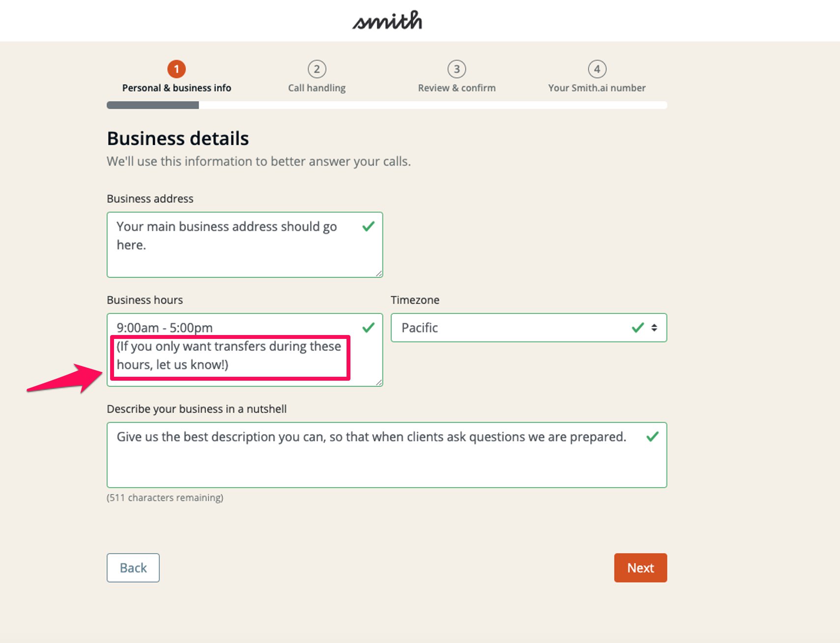Image resolution: width=840 pixels, height=643 pixels.
Task: Click 'We'll use this information' subtitle
Action: [259, 162]
